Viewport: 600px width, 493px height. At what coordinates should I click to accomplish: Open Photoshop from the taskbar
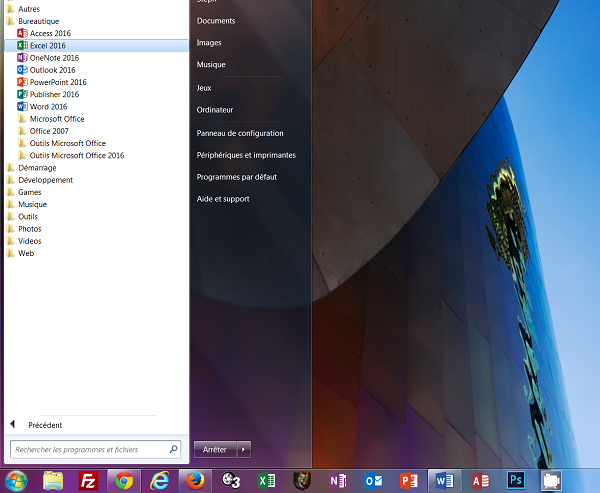click(x=516, y=480)
